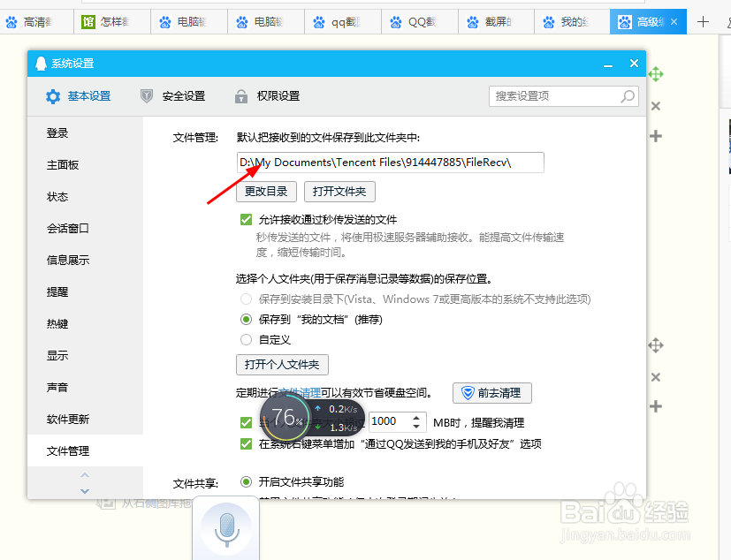The height and width of the screenshot is (560, 731).
Task: Click the 更改目录 button
Action: 266,192
